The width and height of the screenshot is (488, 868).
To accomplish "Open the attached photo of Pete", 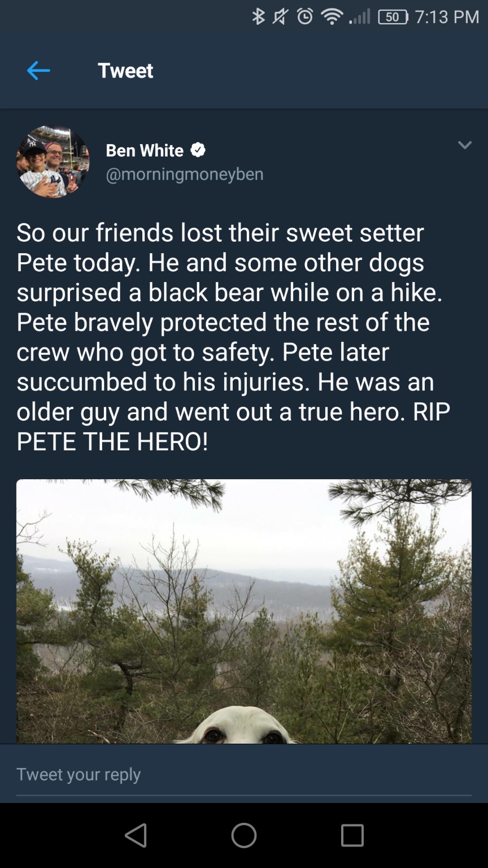I will tap(244, 611).
